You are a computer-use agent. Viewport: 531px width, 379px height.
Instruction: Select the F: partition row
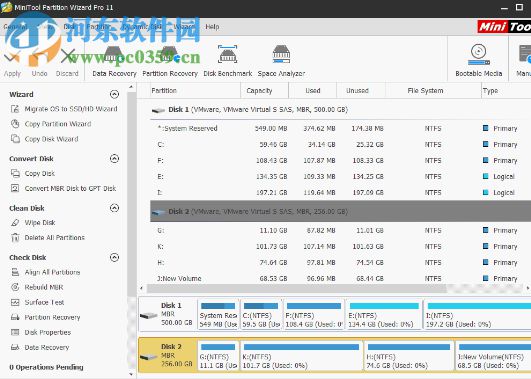click(x=340, y=161)
